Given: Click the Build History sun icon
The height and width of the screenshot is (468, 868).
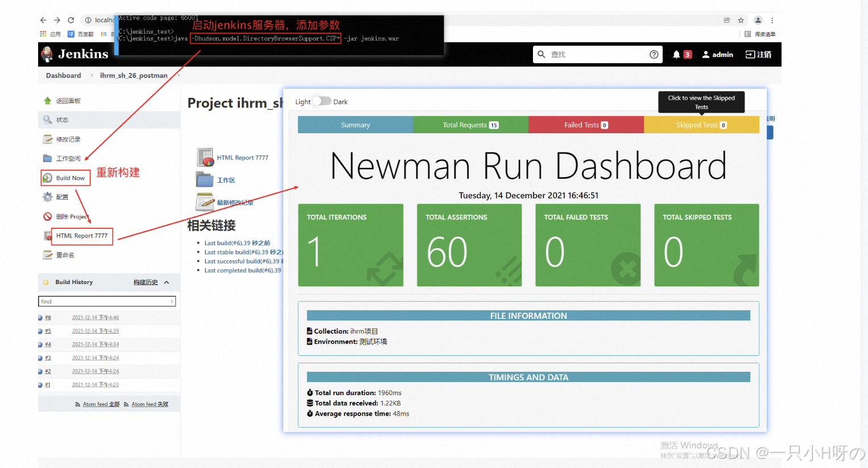Looking at the screenshot, I should pos(46,282).
